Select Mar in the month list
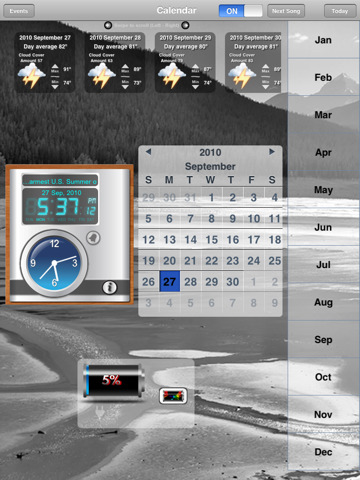This screenshot has width=360, height=480. 323,115
